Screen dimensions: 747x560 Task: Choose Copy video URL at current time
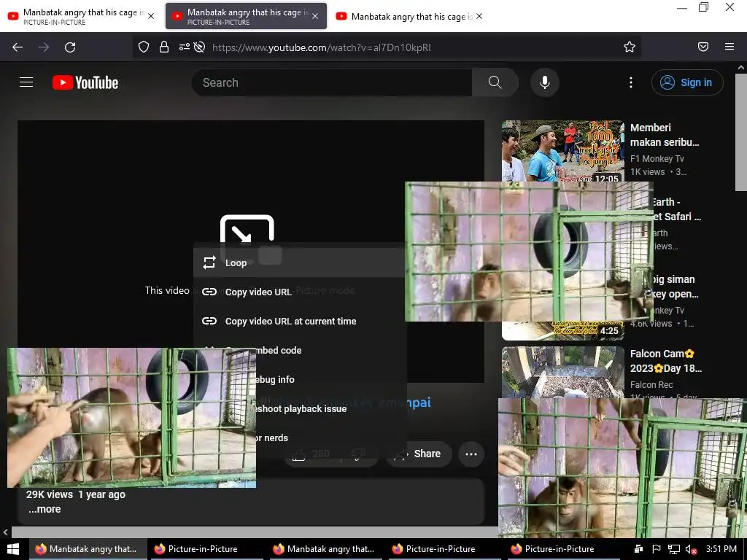click(x=299, y=321)
